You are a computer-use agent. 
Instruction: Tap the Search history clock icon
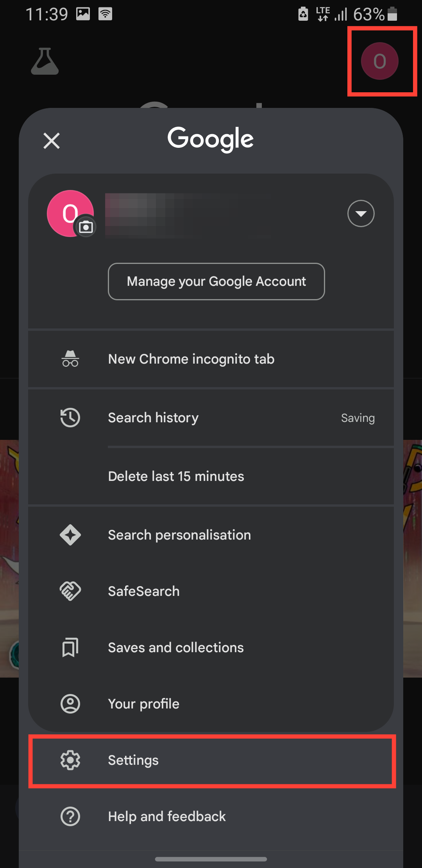pos(70,418)
